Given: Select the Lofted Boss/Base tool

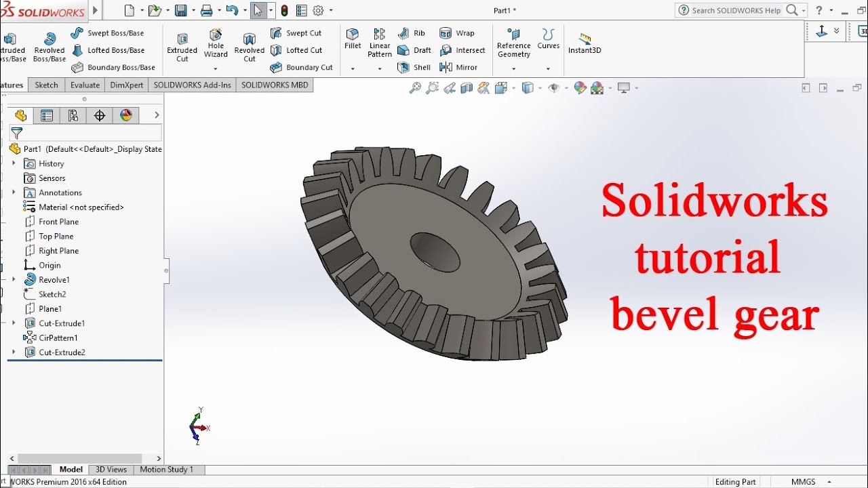Looking at the screenshot, I should 107,50.
